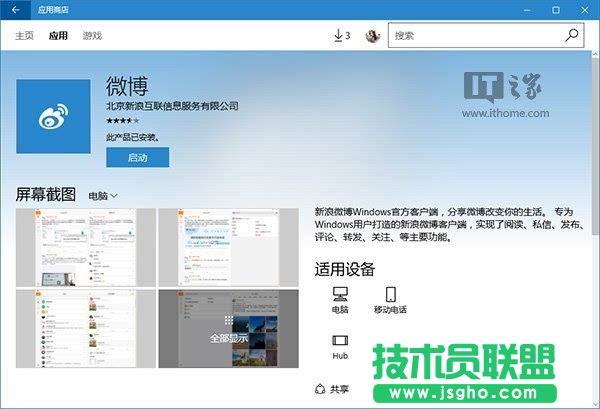Screen dimensions: 600x409
Task: Open the 电脑 screenshot device dropdown
Action: coord(103,196)
